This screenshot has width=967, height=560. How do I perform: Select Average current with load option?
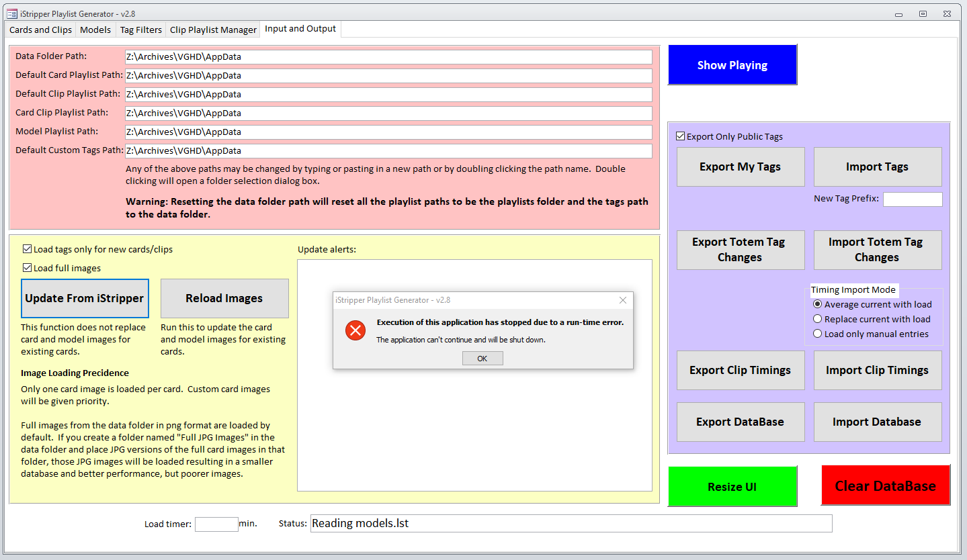(818, 304)
